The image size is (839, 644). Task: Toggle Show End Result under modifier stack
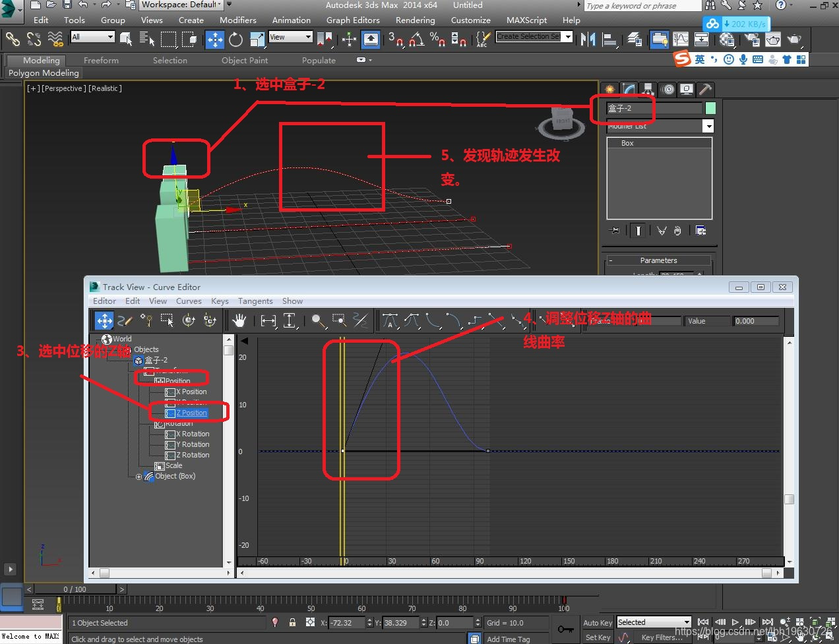pos(638,230)
